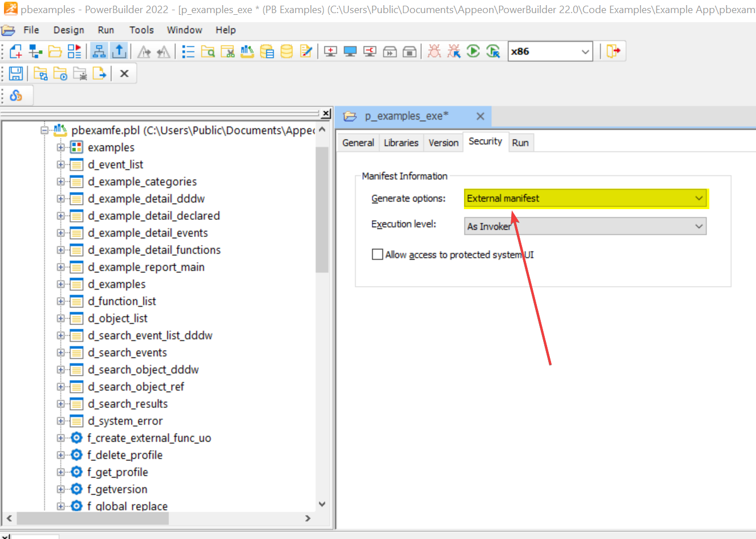The width and height of the screenshot is (756, 539).
Task: Select d_search_results in the tree
Action: [x=128, y=404]
